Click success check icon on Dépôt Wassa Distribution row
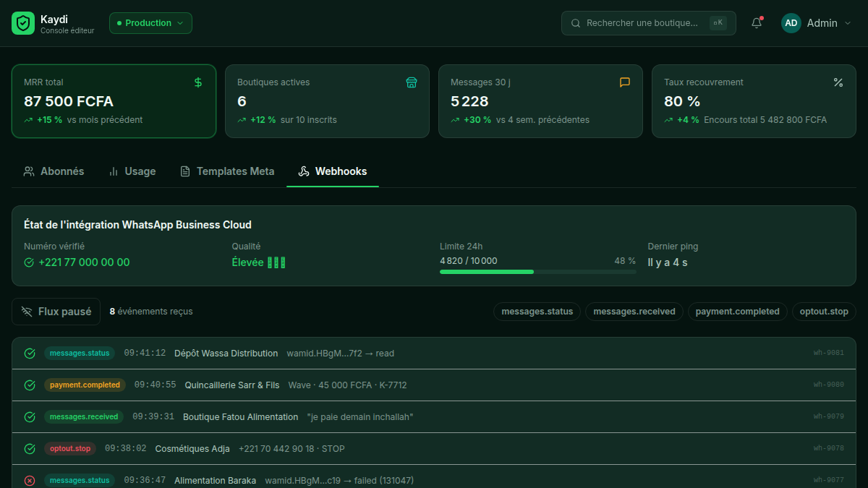 coord(30,354)
